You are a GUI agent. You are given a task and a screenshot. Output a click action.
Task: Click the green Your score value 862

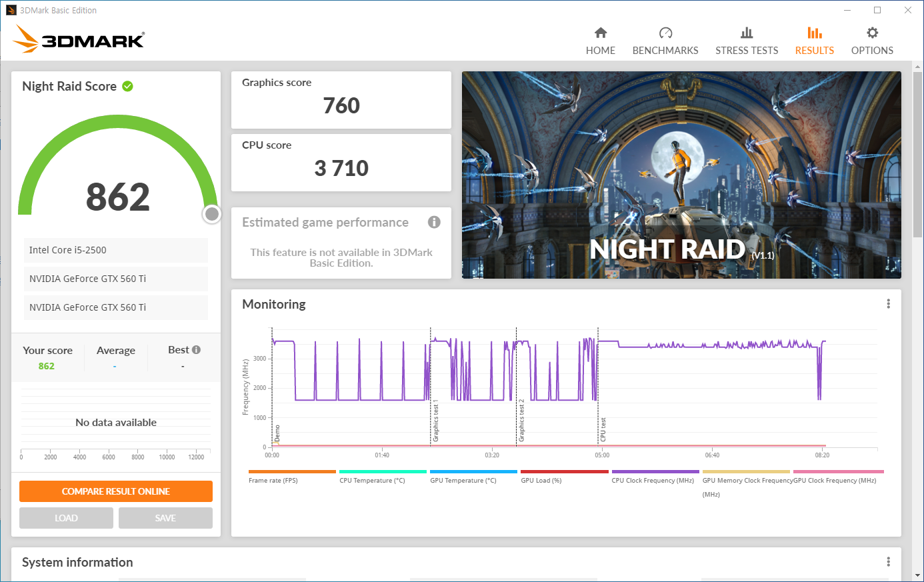coord(47,366)
